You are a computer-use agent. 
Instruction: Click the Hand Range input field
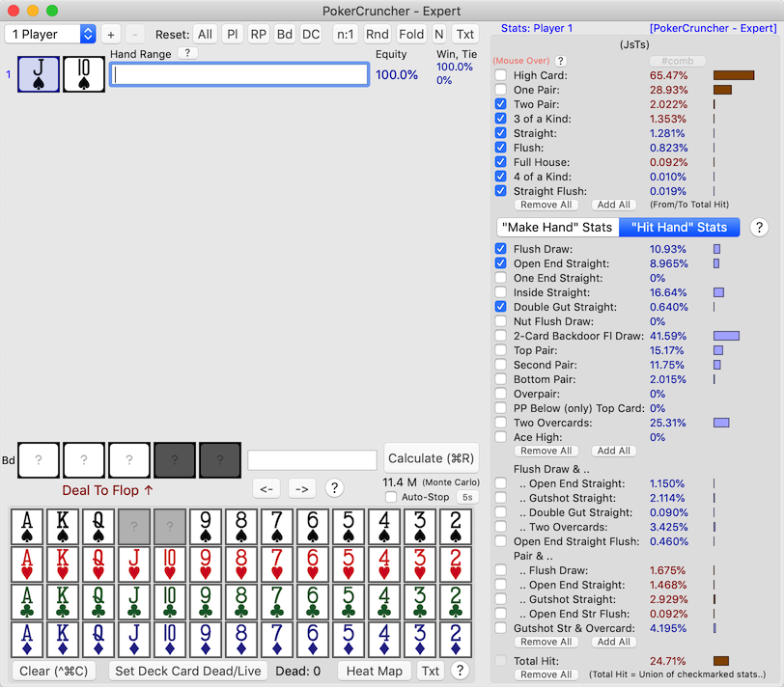click(x=239, y=74)
